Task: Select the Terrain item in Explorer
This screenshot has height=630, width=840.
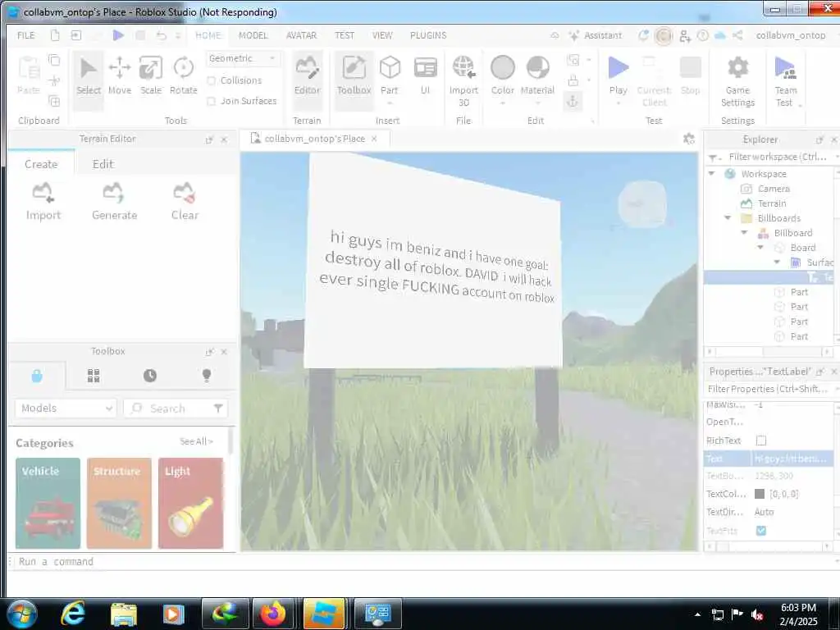Action: (x=772, y=203)
